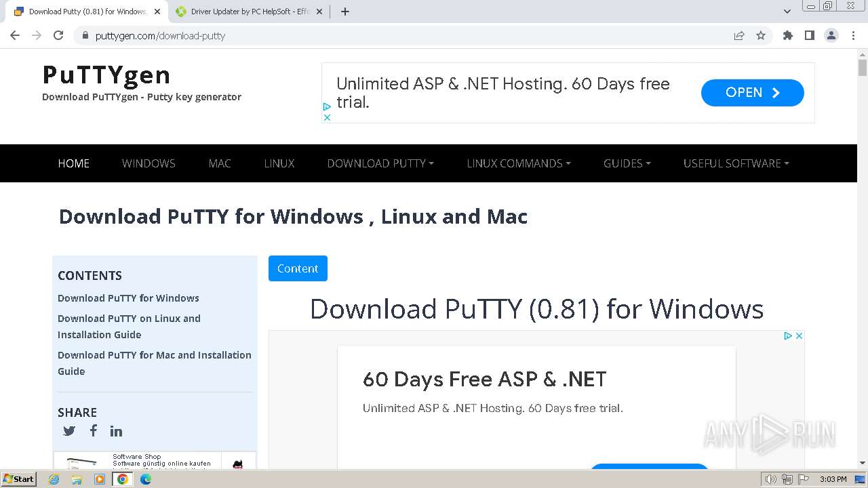Click the OPEN ad button
Image resolution: width=868 pixels, height=488 pixels.
point(753,93)
